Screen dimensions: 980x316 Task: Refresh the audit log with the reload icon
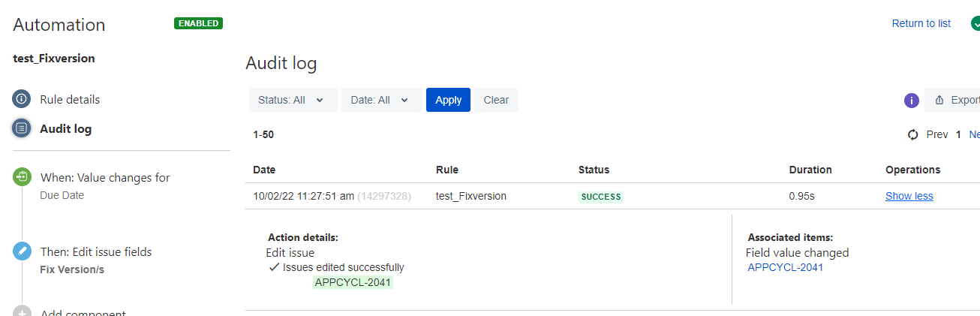(913, 134)
